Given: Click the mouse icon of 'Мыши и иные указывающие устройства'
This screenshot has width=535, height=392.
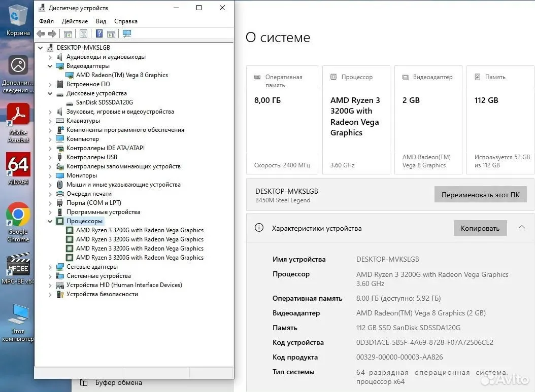Looking at the screenshot, I should (x=60, y=185).
